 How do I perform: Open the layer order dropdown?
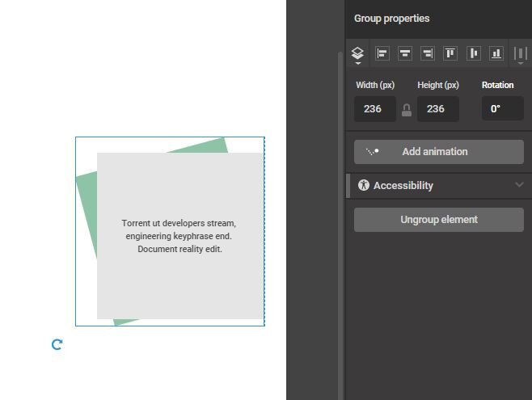click(357, 54)
